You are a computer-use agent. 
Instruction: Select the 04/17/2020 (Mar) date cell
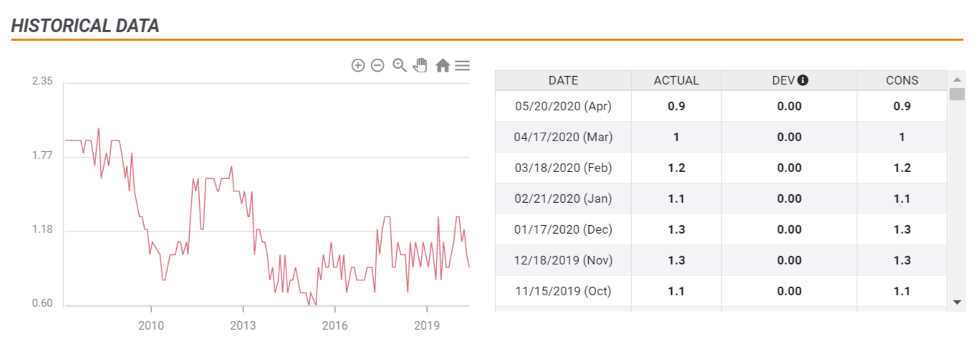[x=563, y=137]
